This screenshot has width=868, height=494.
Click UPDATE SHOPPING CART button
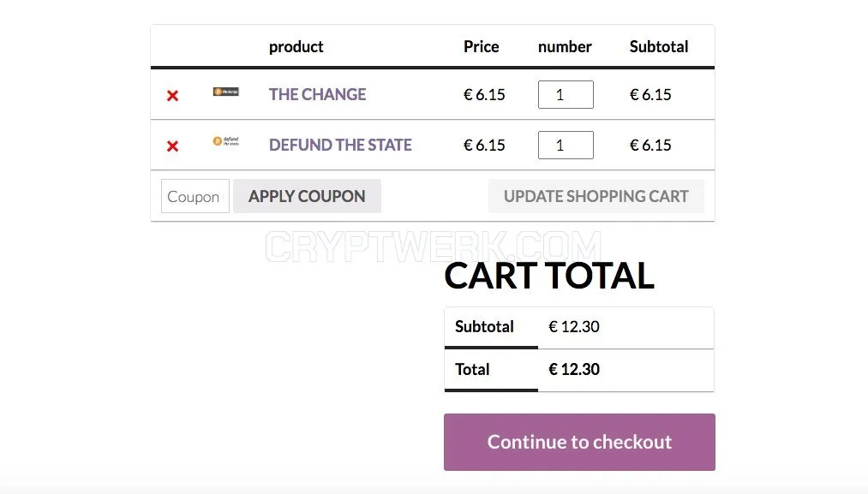coord(596,196)
